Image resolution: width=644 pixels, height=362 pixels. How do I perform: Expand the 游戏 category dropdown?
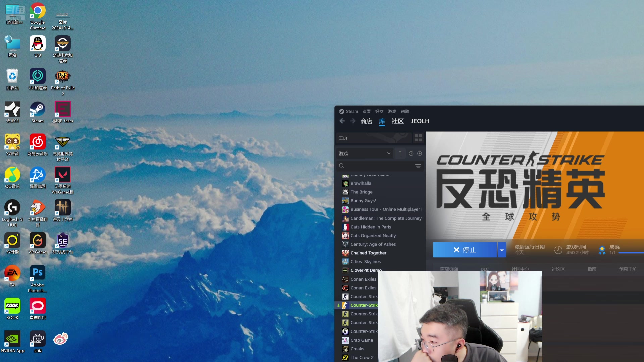coord(365,153)
